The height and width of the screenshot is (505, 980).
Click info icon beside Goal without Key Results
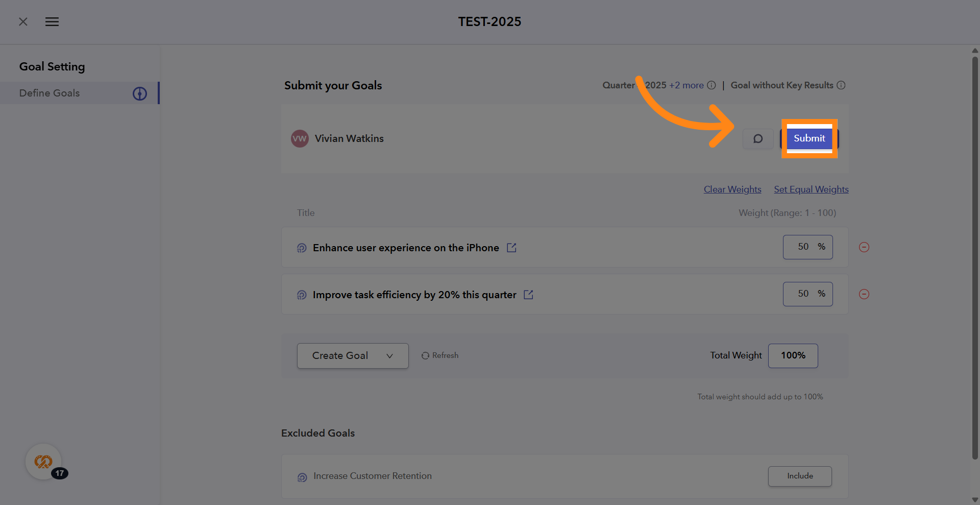tap(841, 85)
